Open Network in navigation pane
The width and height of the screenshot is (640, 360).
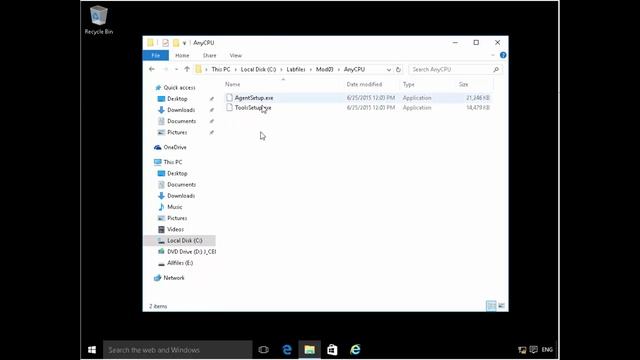pyautogui.click(x=174, y=278)
